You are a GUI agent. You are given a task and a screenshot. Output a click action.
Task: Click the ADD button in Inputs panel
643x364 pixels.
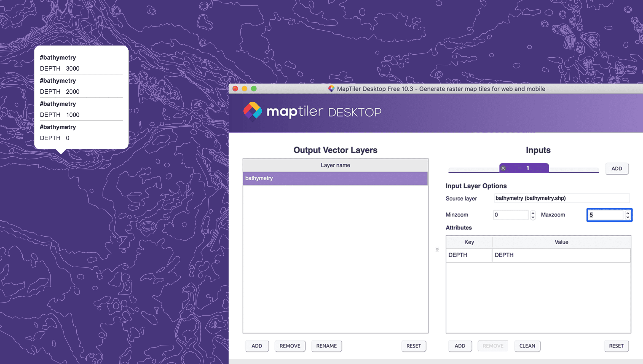617,168
